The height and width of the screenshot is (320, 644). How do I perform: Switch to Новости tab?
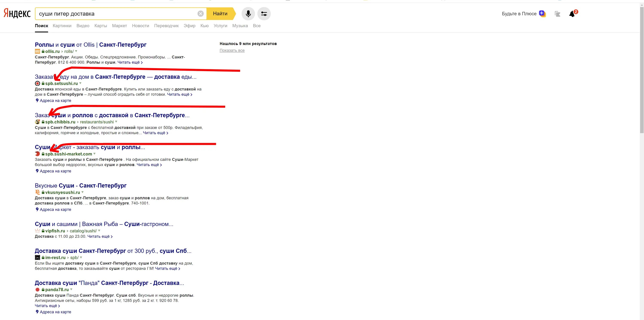coord(141,26)
